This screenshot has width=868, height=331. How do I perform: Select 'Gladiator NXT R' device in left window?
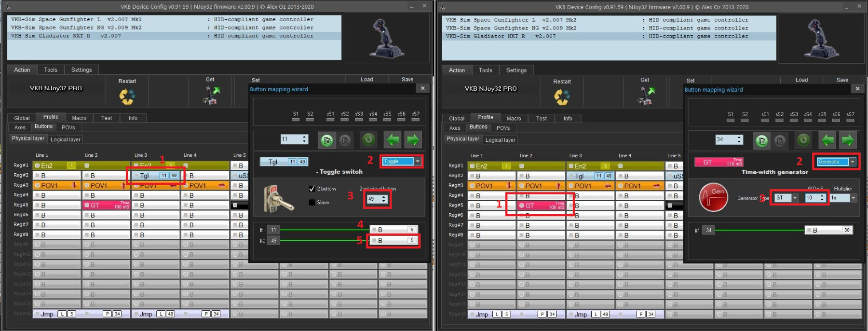point(174,36)
